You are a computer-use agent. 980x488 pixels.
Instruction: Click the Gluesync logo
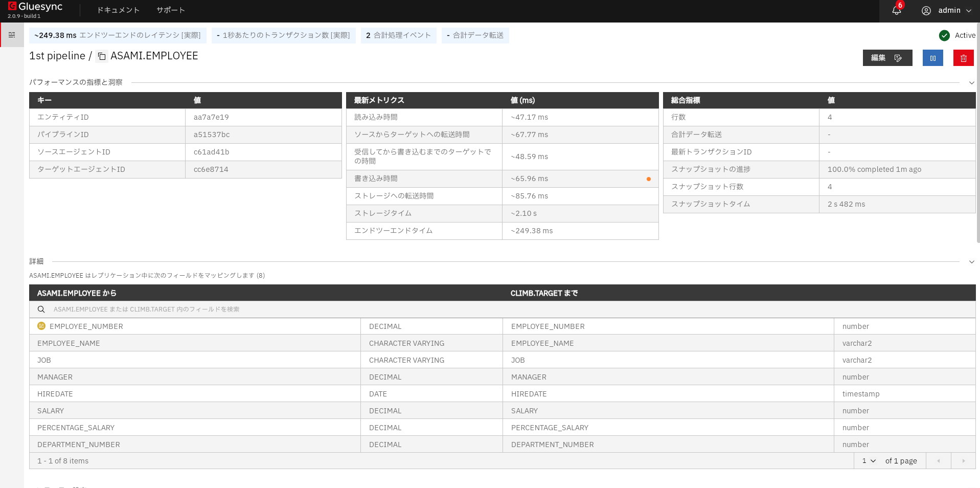tap(35, 7)
